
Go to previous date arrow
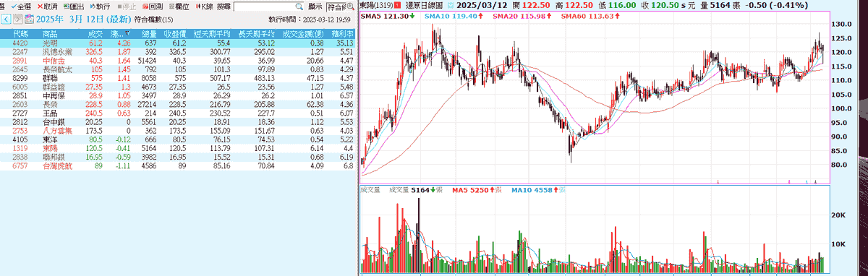click(x=7, y=19)
